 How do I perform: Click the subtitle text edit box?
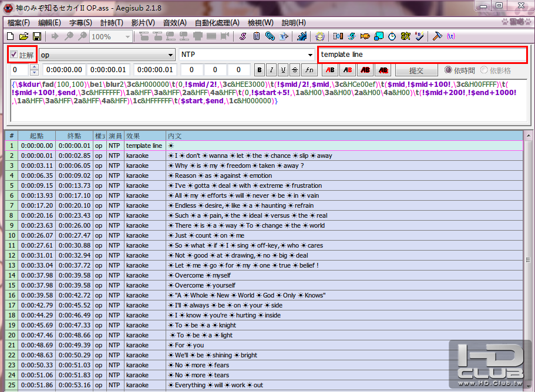[x=269, y=100]
